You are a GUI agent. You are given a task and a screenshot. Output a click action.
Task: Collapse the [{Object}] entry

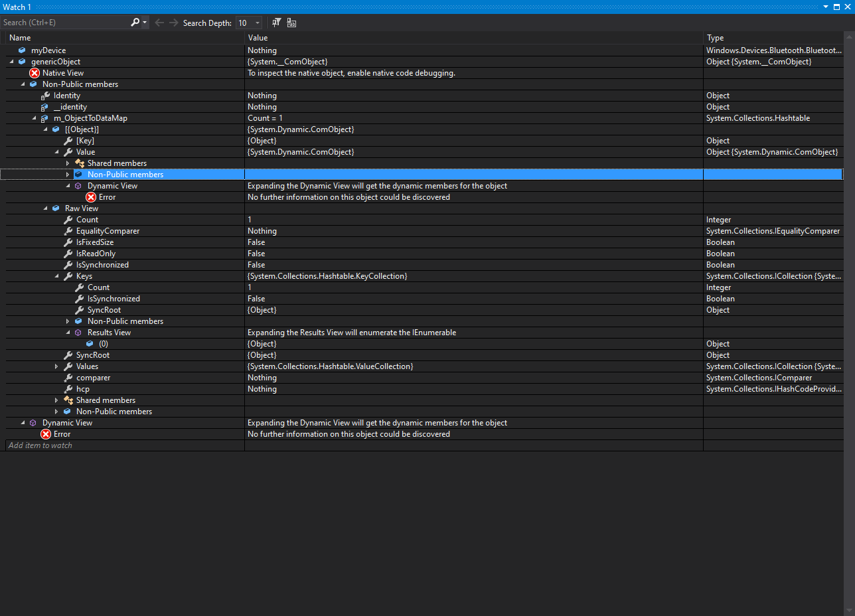[x=45, y=129]
